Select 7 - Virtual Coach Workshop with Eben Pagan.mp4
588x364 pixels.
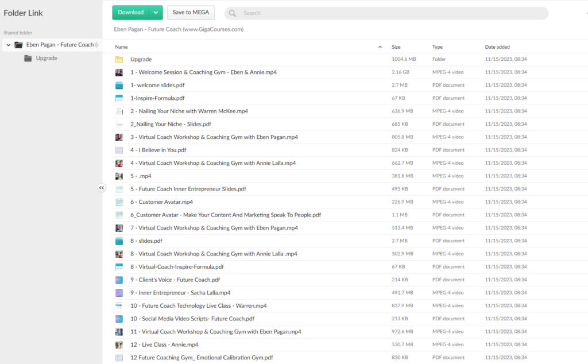(x=214, y=228)
